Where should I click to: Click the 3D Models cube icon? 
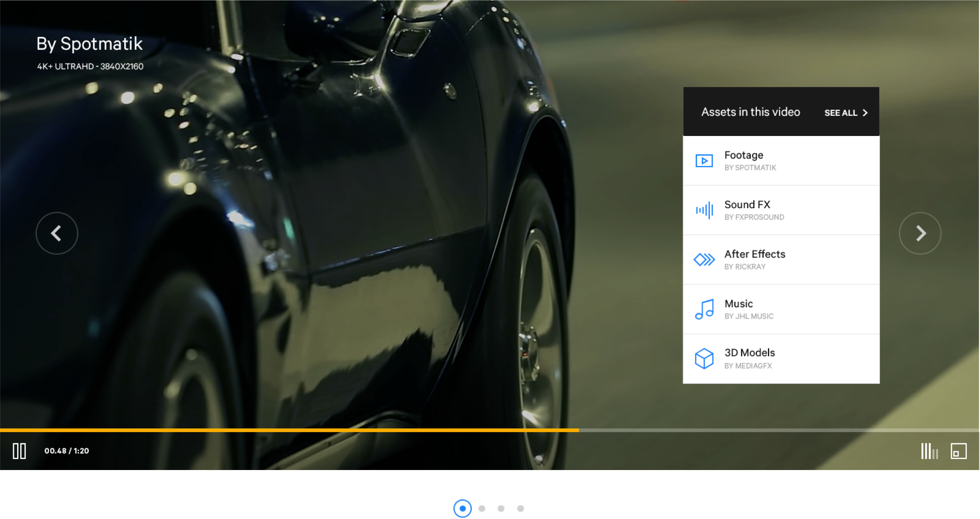704,359
